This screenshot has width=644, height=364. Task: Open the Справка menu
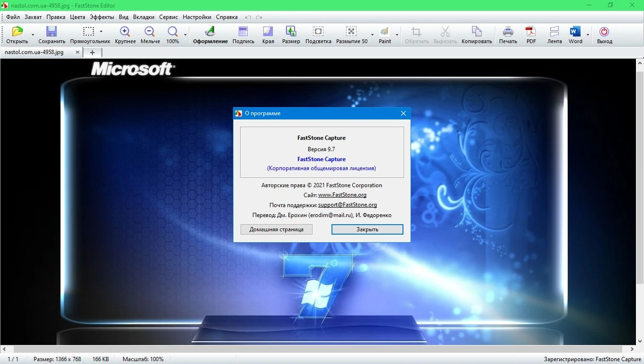click(226, 17)
